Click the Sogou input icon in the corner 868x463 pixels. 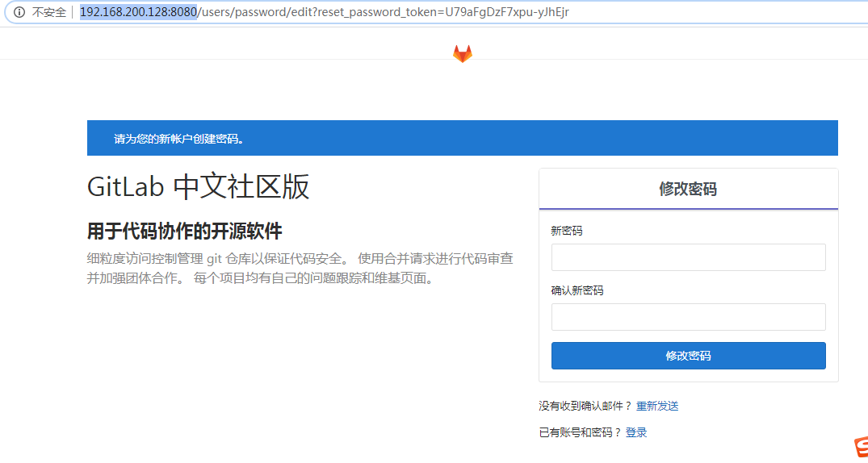861,448
